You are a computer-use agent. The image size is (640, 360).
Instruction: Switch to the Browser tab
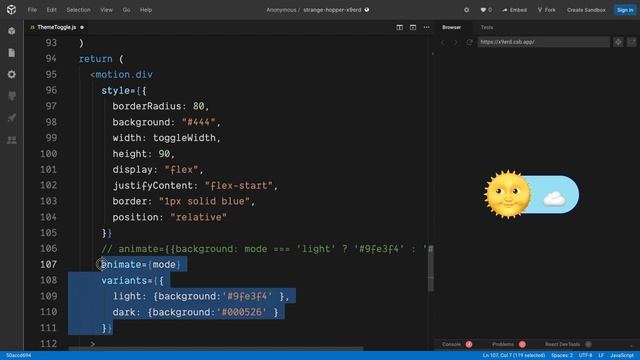pos(451,27)
